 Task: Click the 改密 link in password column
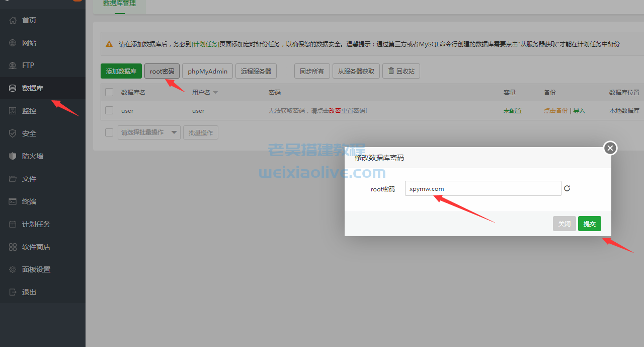pyautogui.click(x=335, y=111)
